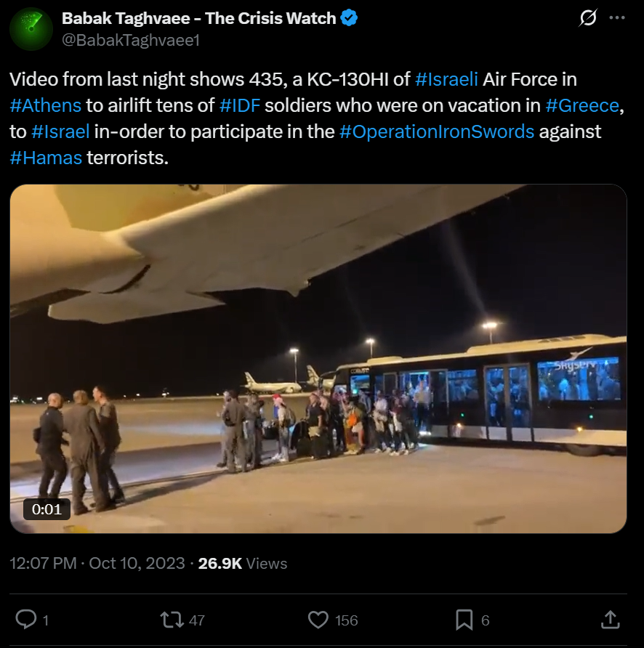644x648 pixels.
Task: Click the share upload icon
Action: (611, 620)
